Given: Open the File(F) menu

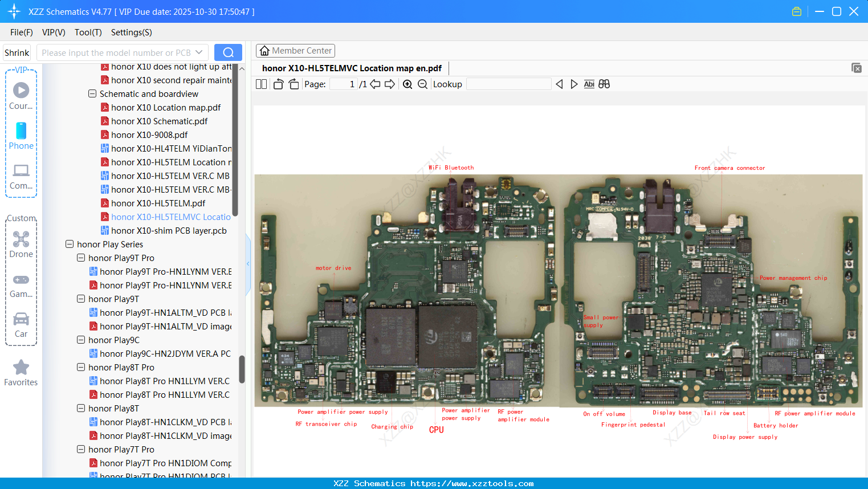Looking at the screenshot, I should click(22, 32).
